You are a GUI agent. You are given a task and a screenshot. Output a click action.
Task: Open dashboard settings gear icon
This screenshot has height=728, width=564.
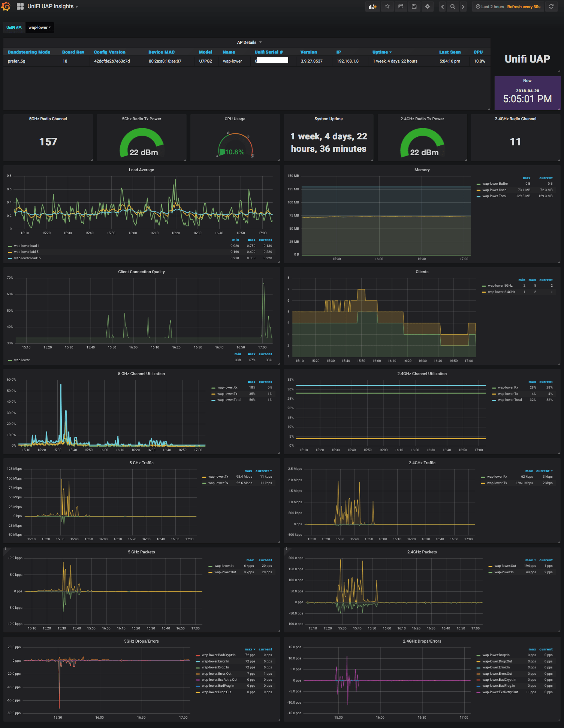click(427, 7)
